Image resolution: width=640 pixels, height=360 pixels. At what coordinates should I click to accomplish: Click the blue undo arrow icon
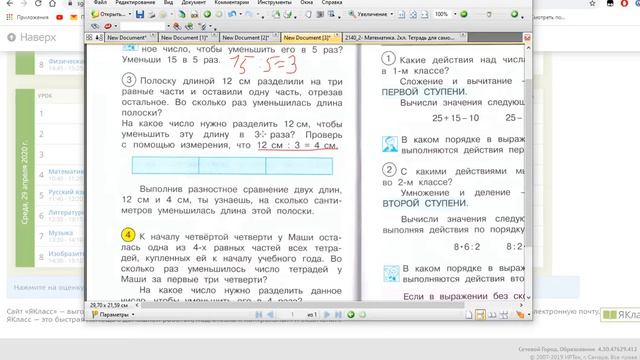232,14
